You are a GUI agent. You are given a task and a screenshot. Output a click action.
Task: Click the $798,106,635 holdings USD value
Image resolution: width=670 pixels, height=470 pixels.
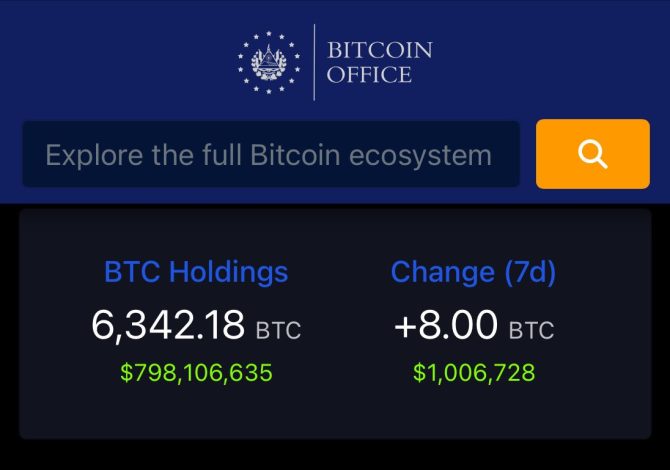[196, 373]
